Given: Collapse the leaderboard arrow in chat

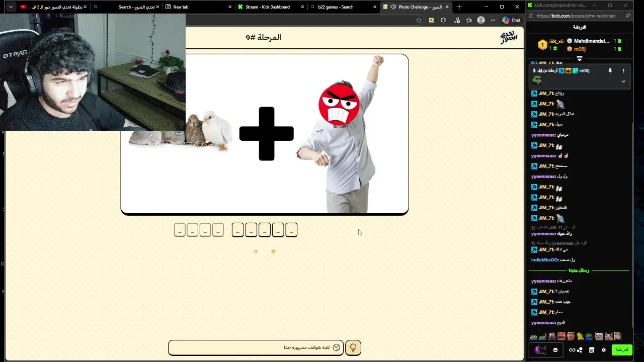Looking at the screenshot, I should 580,59.
